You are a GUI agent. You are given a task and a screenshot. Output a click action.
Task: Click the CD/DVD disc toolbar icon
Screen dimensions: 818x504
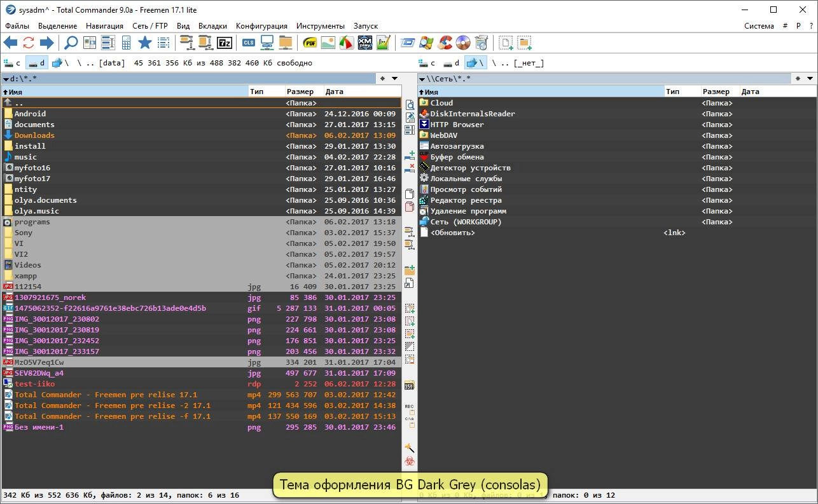point(463,43)
